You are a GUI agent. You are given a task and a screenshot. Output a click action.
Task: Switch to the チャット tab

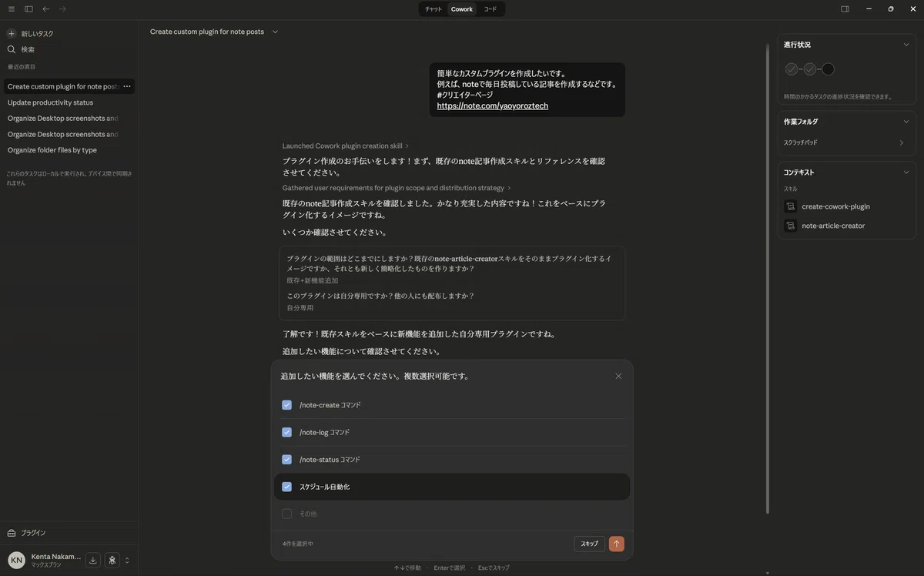pos(434,9)
